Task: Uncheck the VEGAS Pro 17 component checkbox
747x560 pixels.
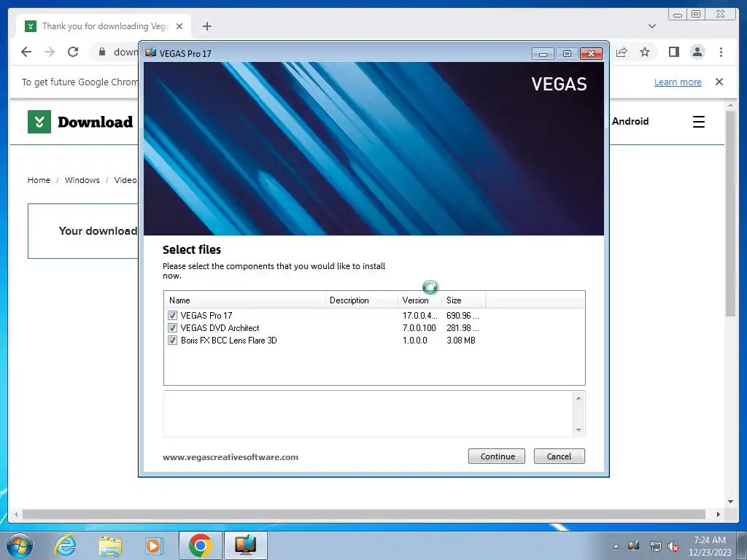Action: [172, 315]
